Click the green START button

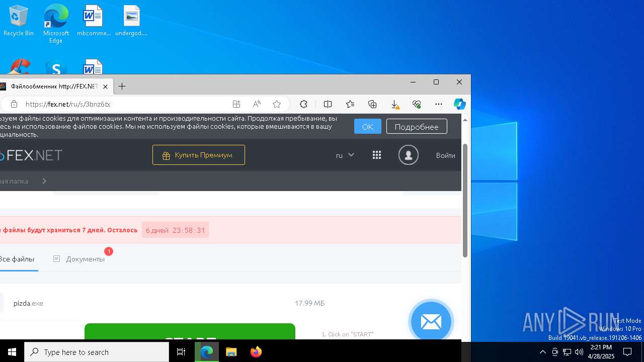tap(190, 332)
